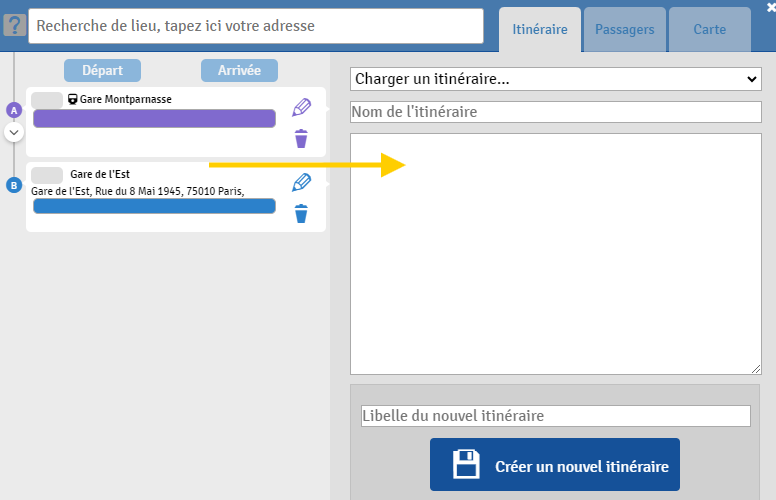Image resolution: width=776 pixels, height=500 pixels.
Task: Click the 'Libelle du nouvel itinéraire' field
Action: click(x=555, y=416)
